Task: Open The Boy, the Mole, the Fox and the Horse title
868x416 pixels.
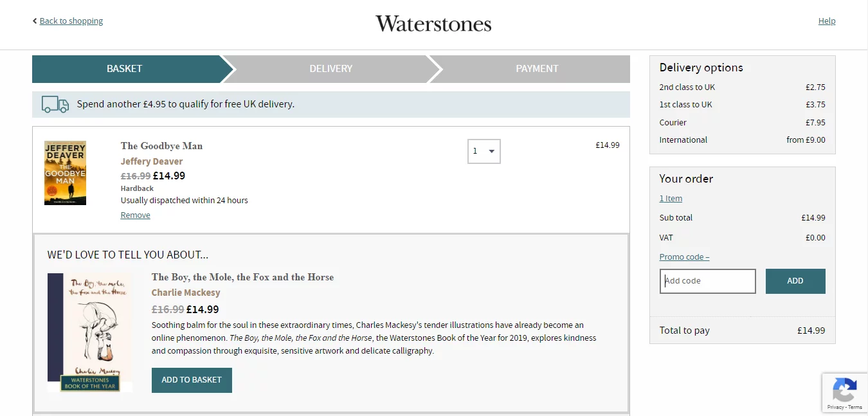Action: tap(242, 277)
